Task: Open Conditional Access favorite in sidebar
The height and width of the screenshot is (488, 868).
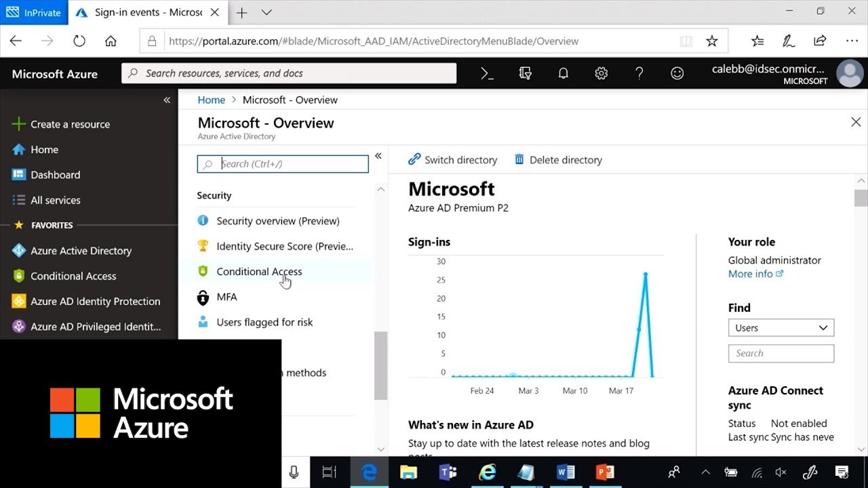Action: [64, 276]
